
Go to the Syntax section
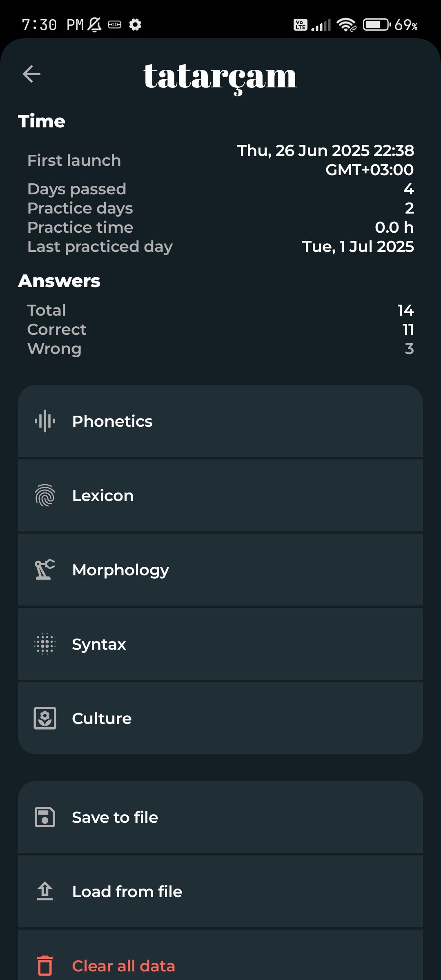(220, 644)
